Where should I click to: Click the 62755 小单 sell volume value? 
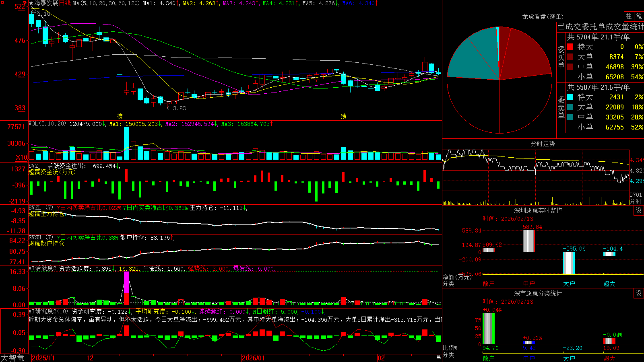[x=615, y=127]
